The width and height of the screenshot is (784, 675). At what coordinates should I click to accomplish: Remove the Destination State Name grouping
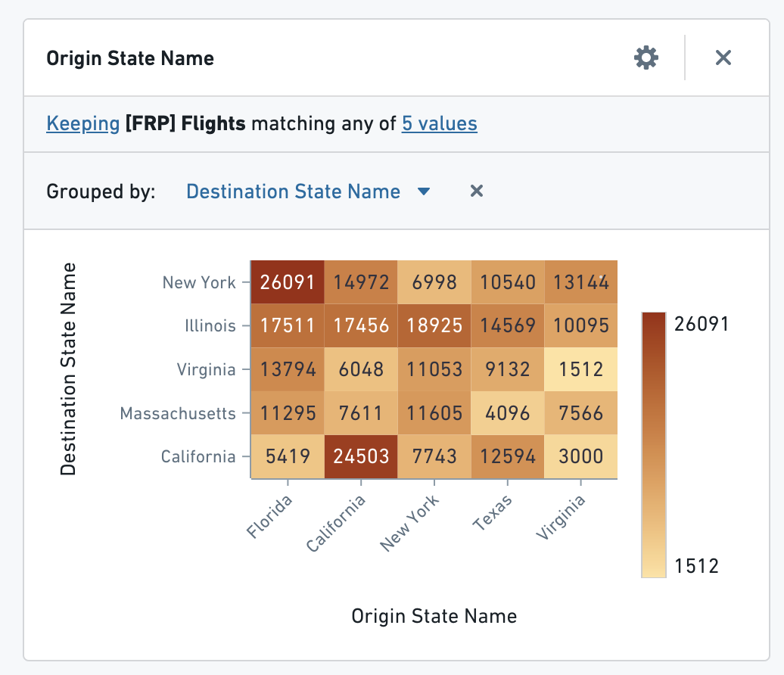pos(477,191)
